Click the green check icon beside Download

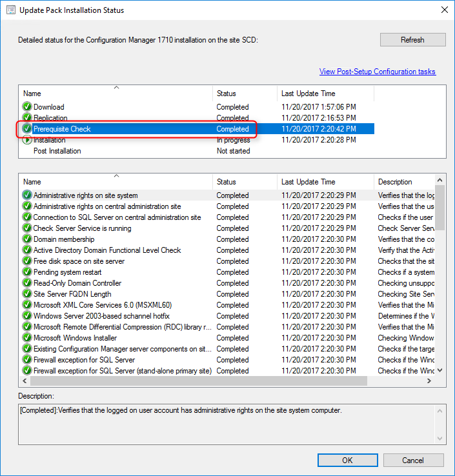(27, 107)
